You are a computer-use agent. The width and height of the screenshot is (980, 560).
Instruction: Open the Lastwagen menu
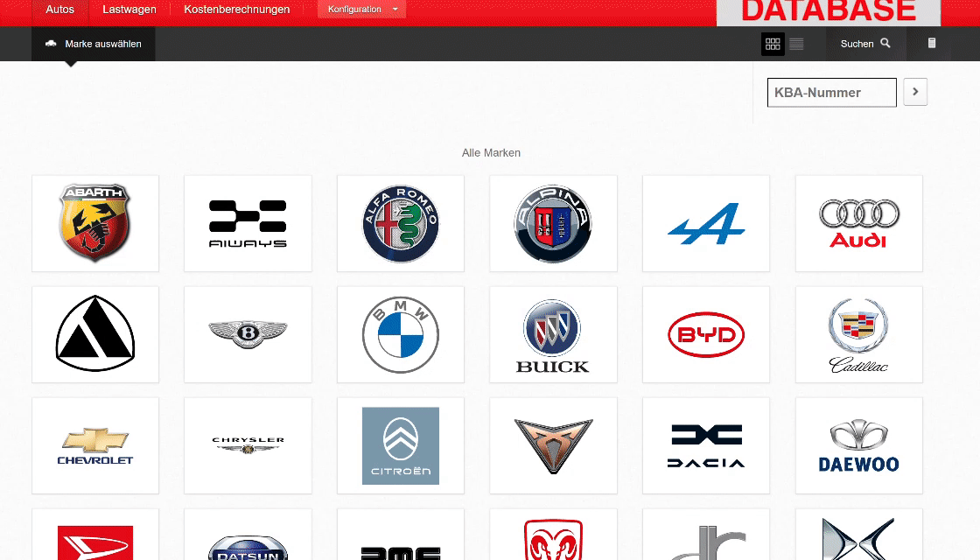point(129,10)
